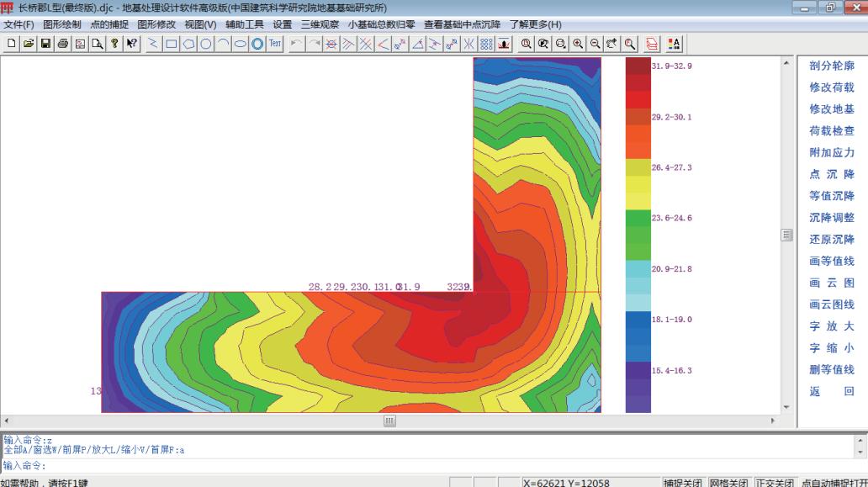Screen dimensions: 868x487
Task: Select the ring/donut drawing tool
Action: pyautogui.click(x=257, y=44)
